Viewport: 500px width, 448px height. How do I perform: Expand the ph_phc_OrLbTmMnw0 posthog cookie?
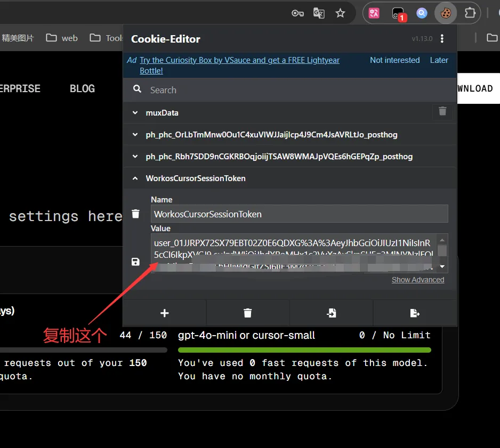pos(289,135)
